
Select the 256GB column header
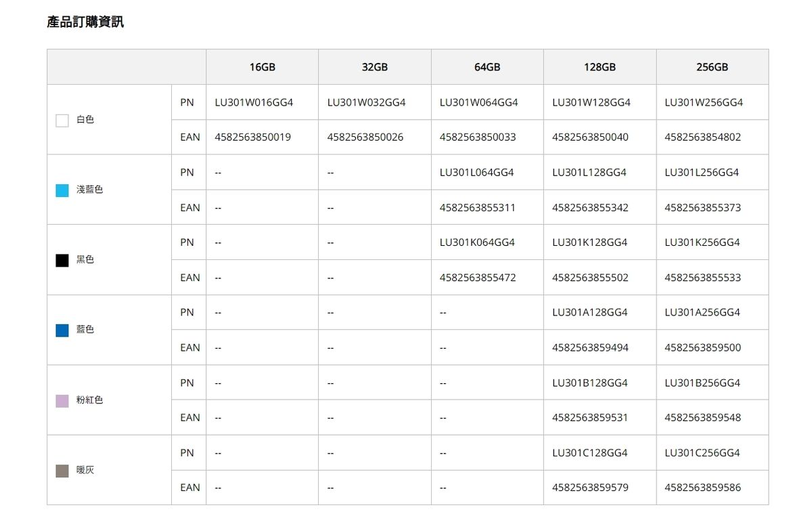(x=713, y=67)
